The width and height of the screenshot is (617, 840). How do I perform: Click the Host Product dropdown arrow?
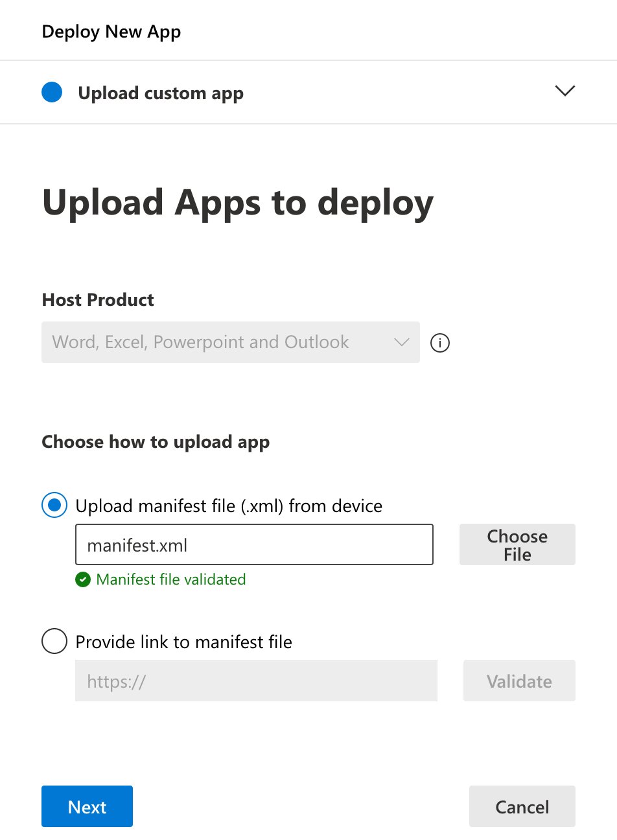(x=402, y=342)
